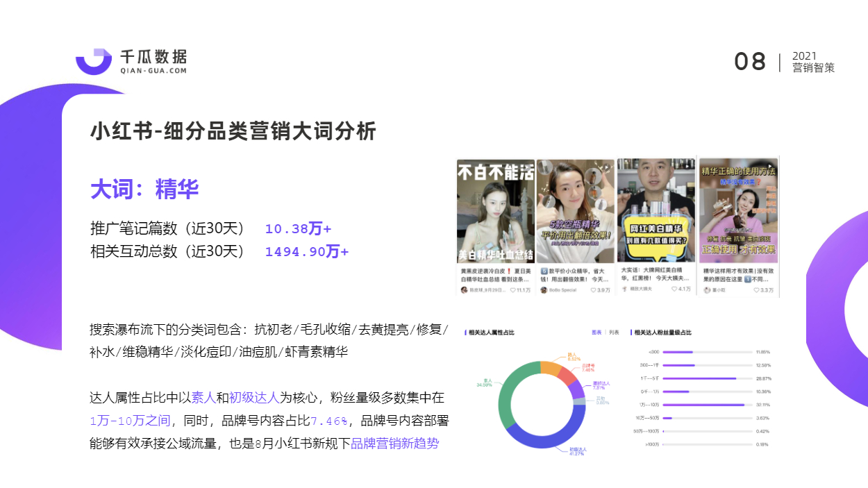Click the 相关互动总数（近30天） label
This screenshot has height=488, width=868.
pyautogui.click(x=168, y=251)
